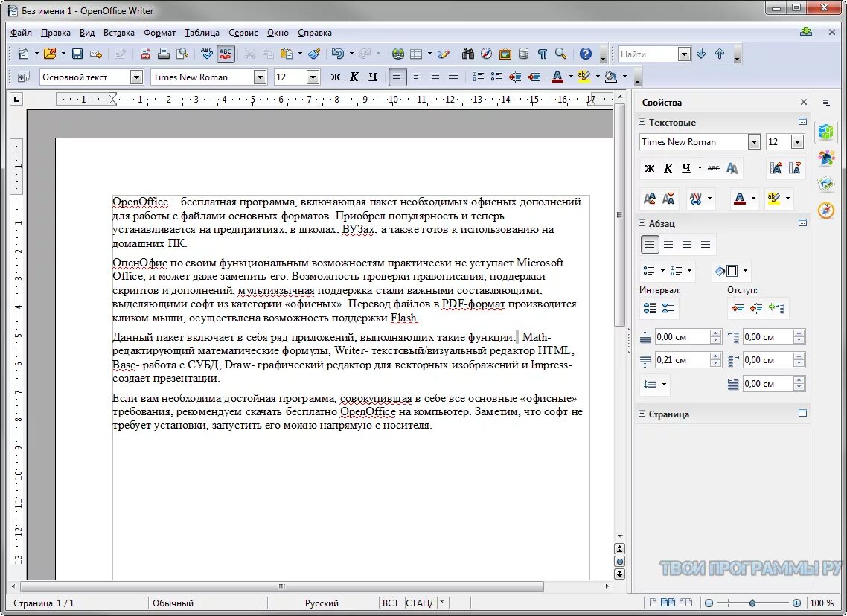Open paragraph style dropdown Основной текст
The width and height of the screenshot is (847, 616).
(x=136, y=77)
